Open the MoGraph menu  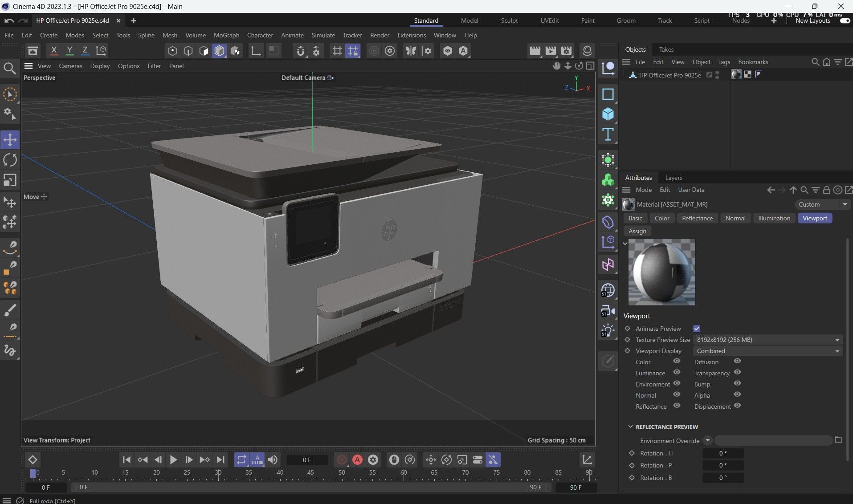(226, 35)
